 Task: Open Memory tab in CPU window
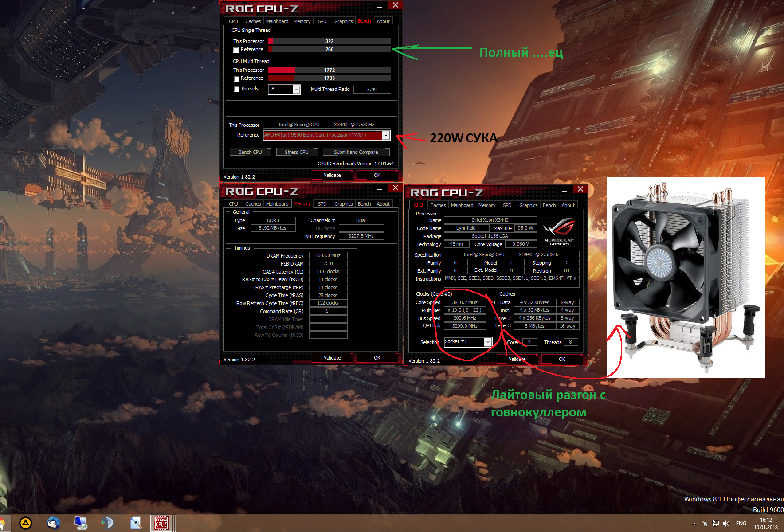(x=487, y=205)
